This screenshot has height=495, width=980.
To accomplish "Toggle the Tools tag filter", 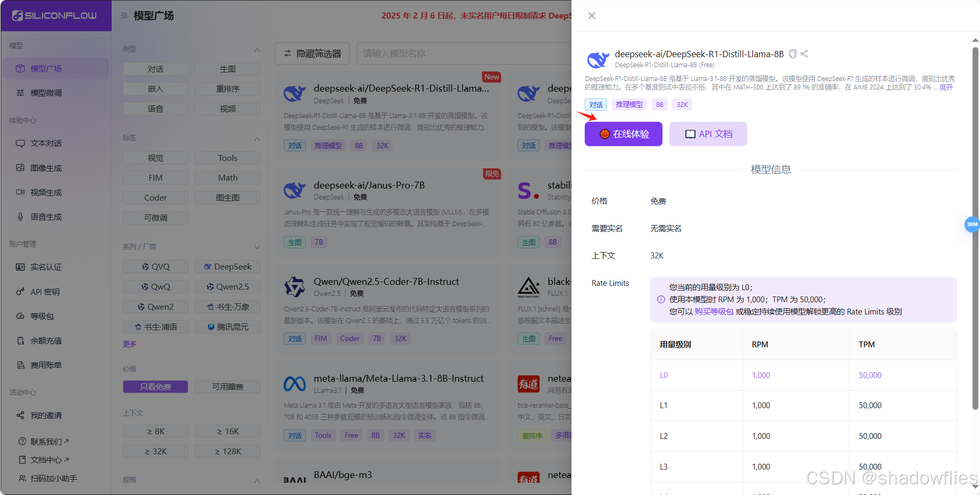I will (228, 158).
